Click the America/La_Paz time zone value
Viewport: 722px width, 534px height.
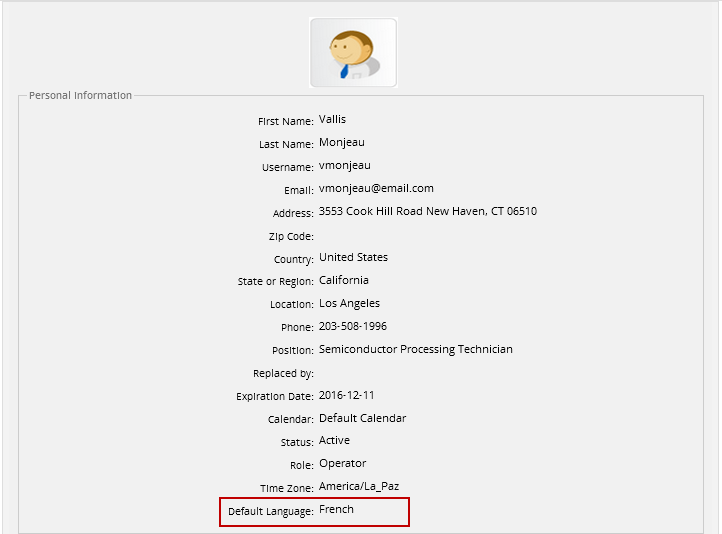pos(359,487)
